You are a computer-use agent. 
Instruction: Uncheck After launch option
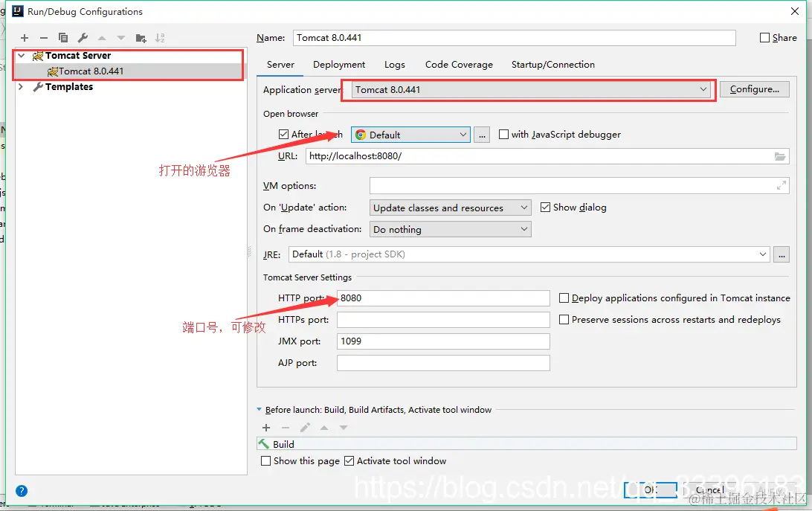(283, 134)
